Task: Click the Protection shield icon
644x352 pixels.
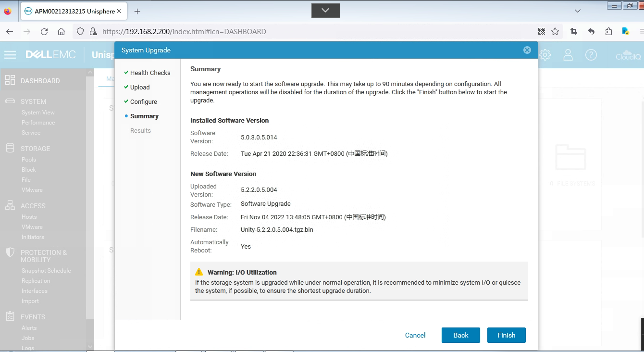Action: 10,252
